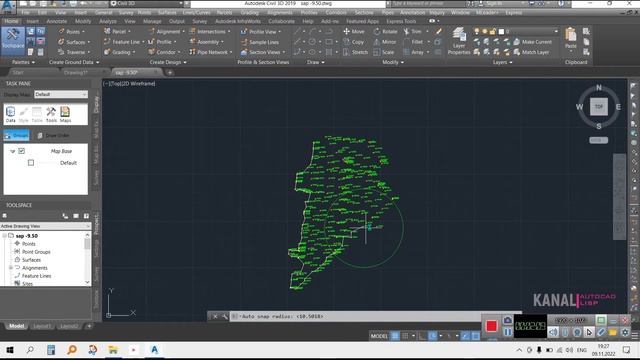Click the Pipe Network tool icon
Screen dimensions: 640x360
pyautogui.click(x=192, y=52)
